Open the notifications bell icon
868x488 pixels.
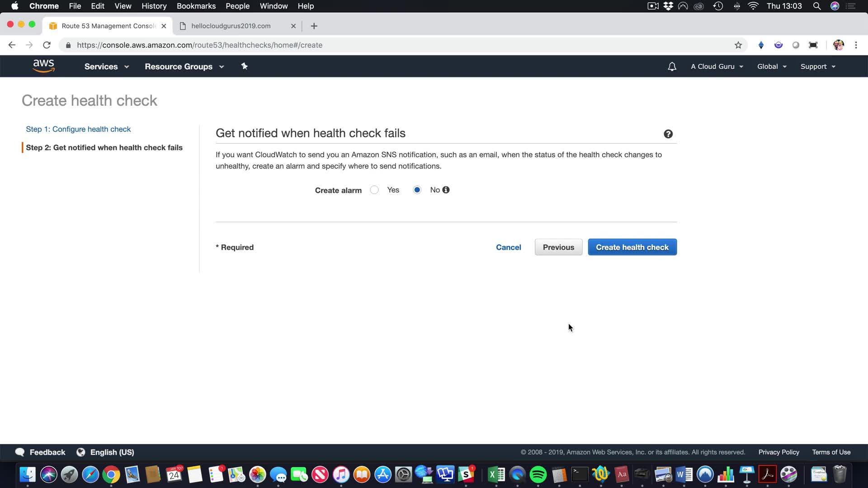tap(672, 66)
